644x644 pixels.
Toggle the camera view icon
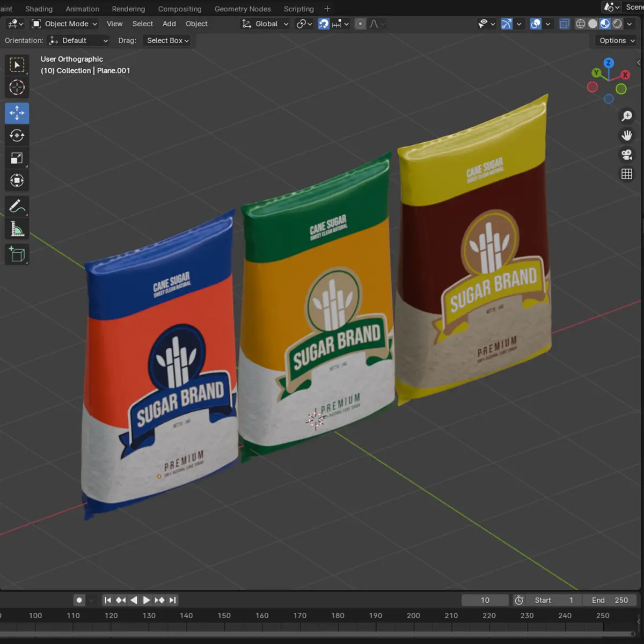[627, 155]
